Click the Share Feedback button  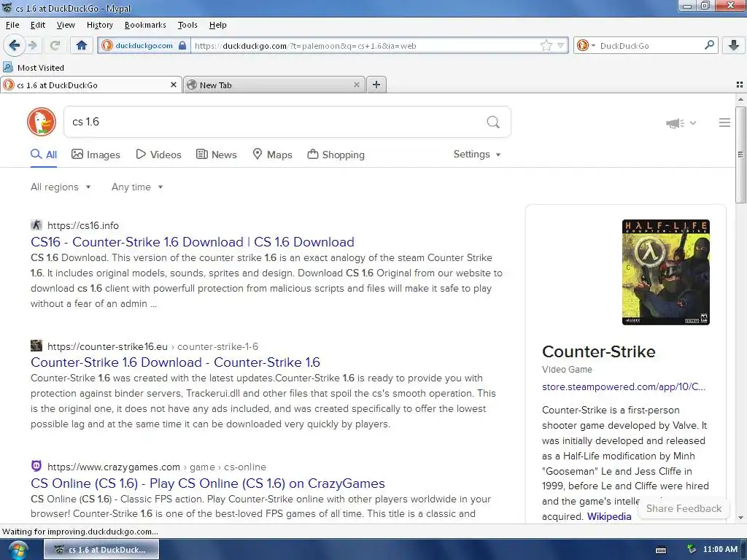684,508
